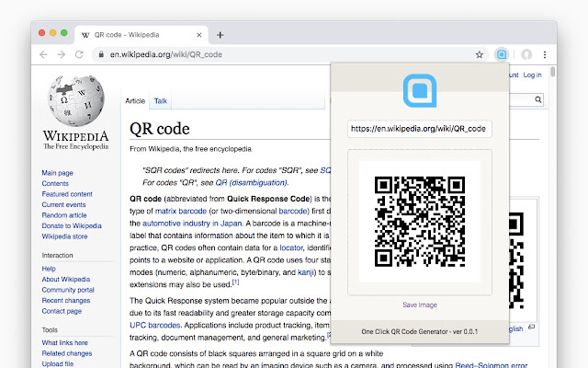This screenshot has height=368, width=588.
Task: Open the Log in link
Action: (533, 75)
